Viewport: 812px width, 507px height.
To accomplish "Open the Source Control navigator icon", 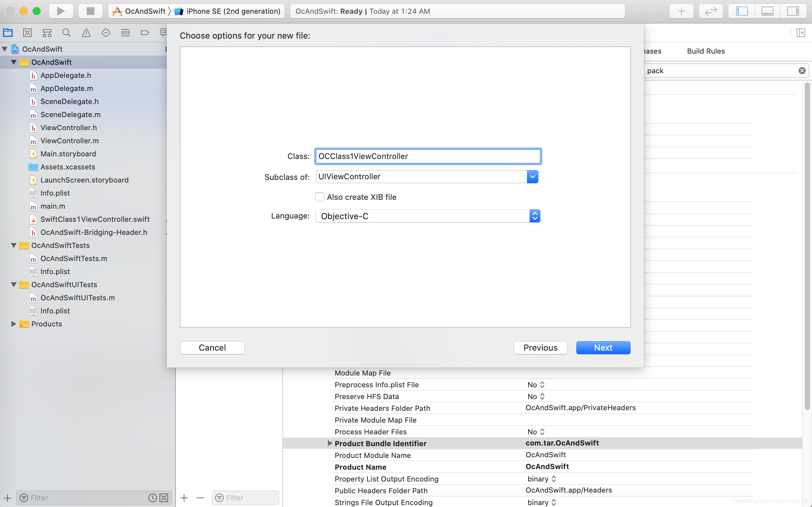I will pos(27,32).
